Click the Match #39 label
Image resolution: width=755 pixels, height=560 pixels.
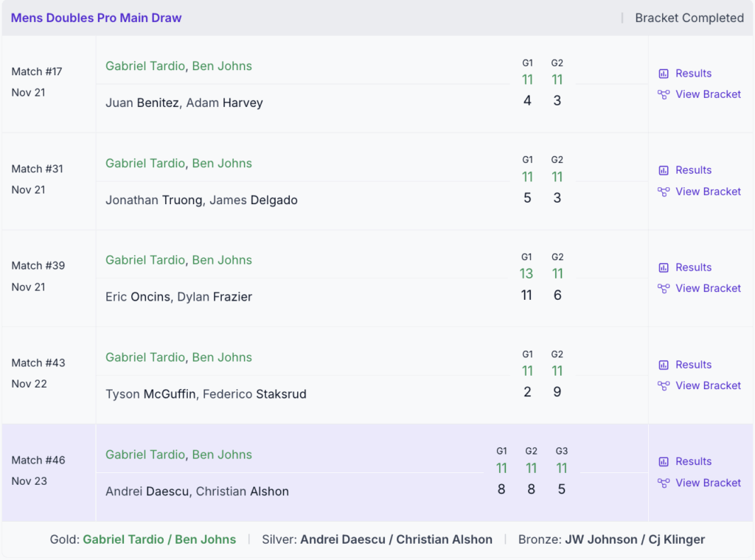38,265
